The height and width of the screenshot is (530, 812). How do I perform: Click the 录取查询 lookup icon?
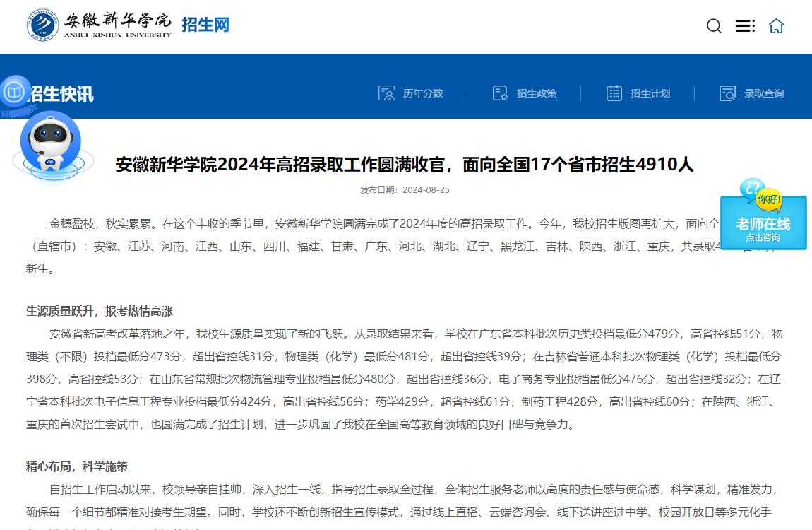[x=727, y=93]
